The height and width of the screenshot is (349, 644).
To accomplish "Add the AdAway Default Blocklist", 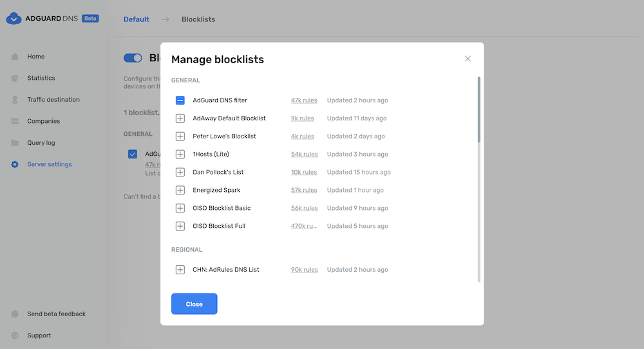I will click(180, 118).
